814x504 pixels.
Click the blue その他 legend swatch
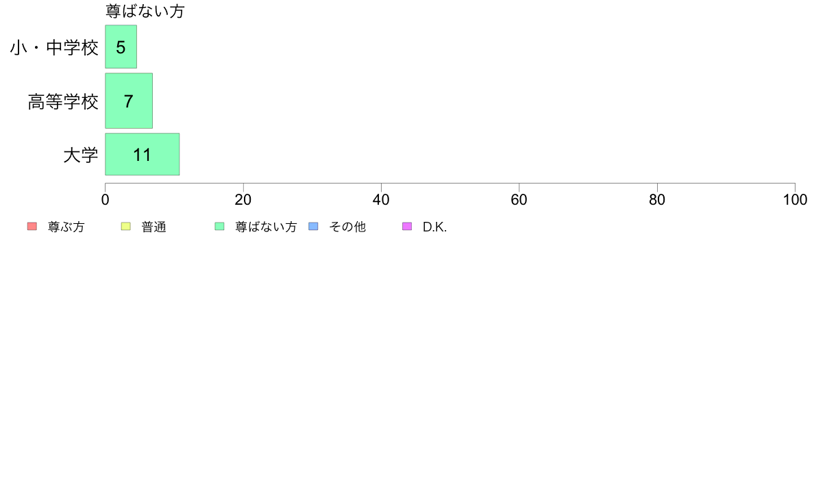coord(313,226)
